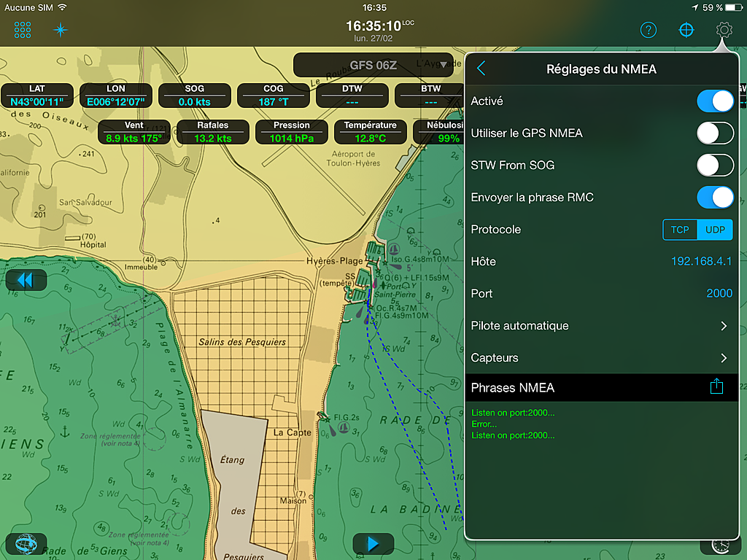This screenshot has height=560, width=747.
Task: Tap the Salins des Pesquiers label on chart
Action: [242, 342]
